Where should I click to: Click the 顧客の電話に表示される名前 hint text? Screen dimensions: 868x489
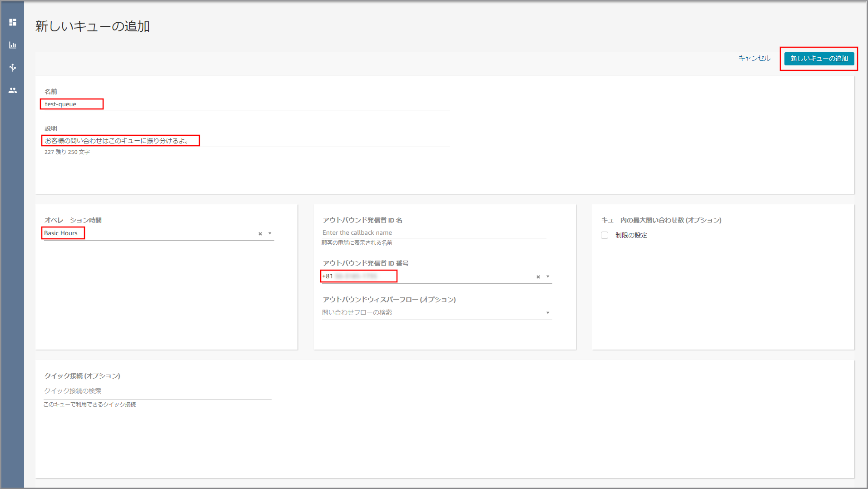point(357,243)
